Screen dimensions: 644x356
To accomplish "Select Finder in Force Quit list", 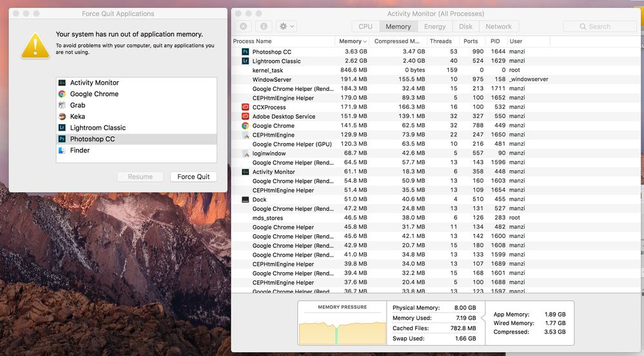I will tap(137, 150).
